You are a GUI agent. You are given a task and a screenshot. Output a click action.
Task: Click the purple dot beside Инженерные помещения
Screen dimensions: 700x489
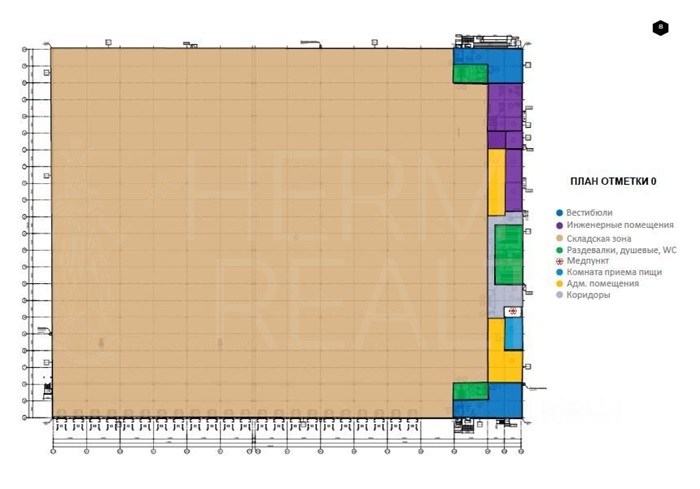pos(560,225)
